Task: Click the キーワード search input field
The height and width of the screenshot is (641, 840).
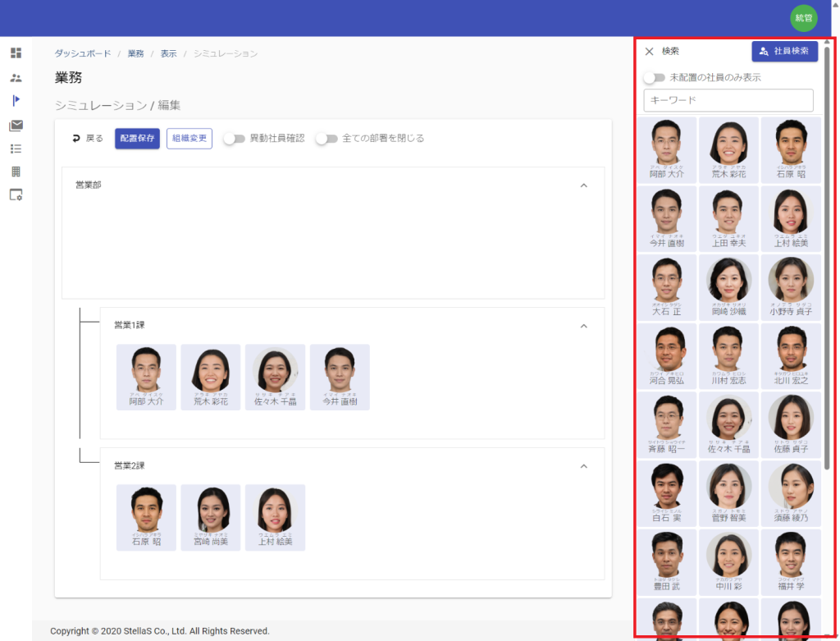Action: click(728, 100)
